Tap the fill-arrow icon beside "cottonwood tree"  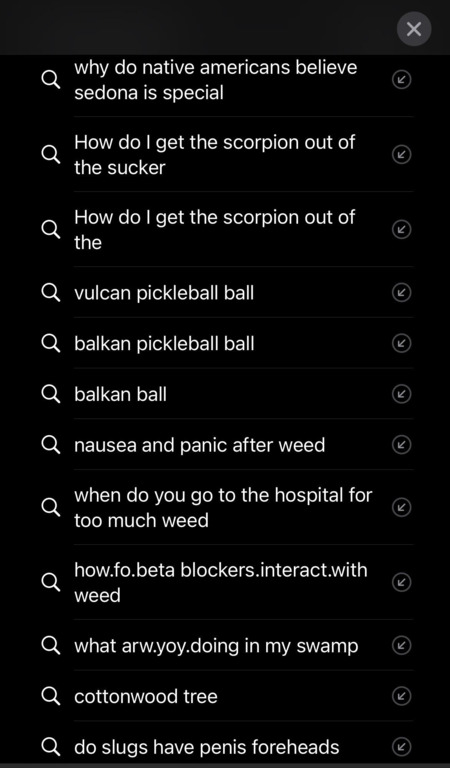tap(402, 696)
